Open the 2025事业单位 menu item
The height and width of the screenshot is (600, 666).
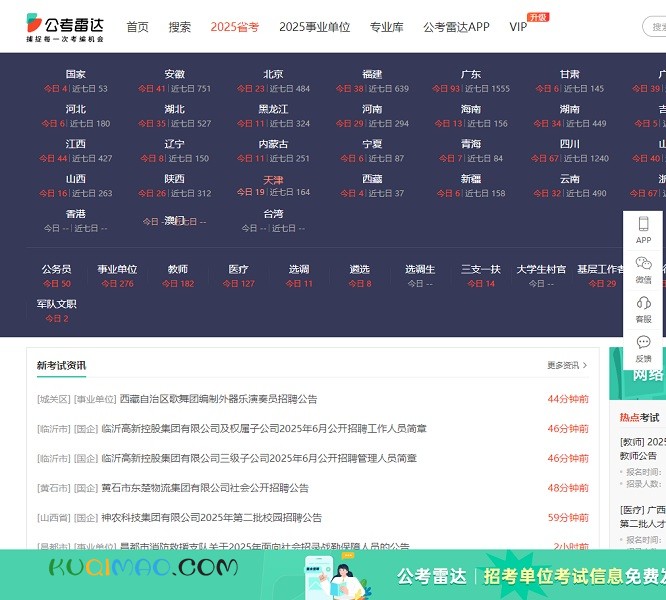coord(315,27)
